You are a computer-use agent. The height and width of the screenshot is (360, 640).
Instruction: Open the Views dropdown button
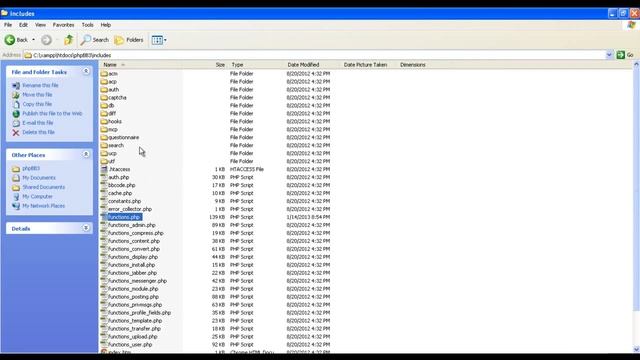pos(159,40)
